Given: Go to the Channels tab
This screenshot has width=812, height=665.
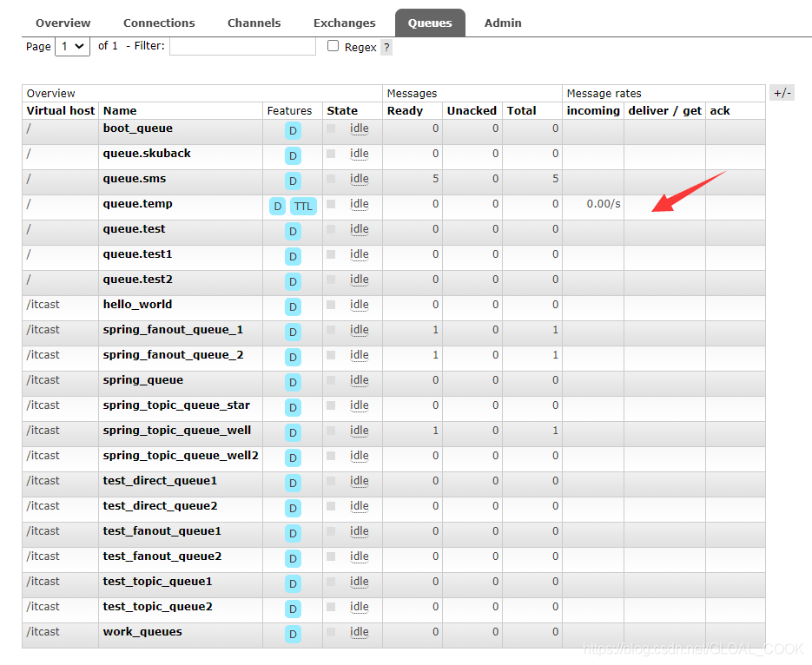Looking at the screenshot, I should click(x=254, y=23).
